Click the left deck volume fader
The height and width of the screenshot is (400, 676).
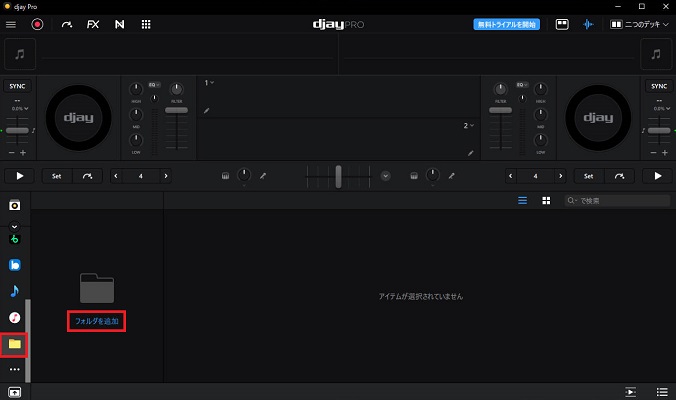tap(176, 110)
